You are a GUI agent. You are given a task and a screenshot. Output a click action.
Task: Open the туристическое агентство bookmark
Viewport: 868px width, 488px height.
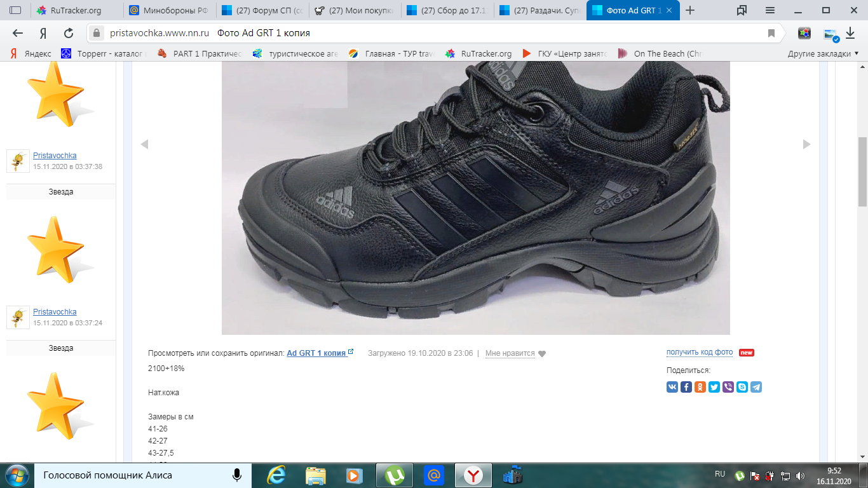point(295,54)
